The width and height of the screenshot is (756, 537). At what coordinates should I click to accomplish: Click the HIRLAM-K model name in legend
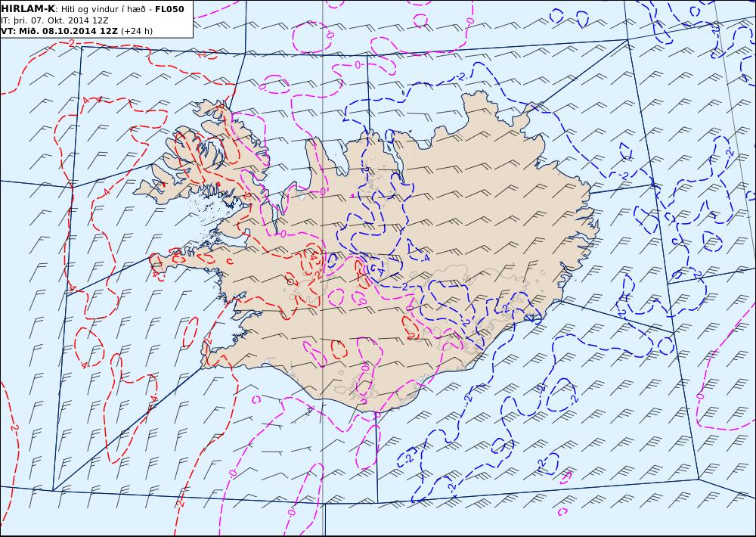(29, 9)
